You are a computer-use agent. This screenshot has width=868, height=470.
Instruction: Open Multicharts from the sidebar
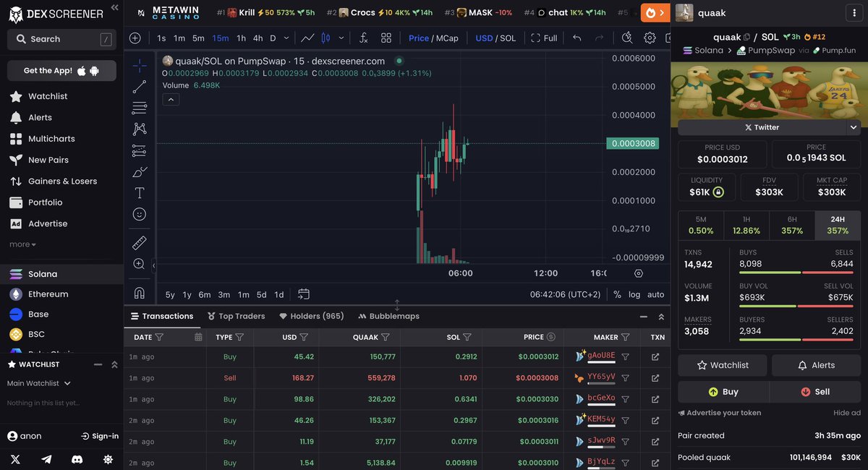[x=42, y=138]
